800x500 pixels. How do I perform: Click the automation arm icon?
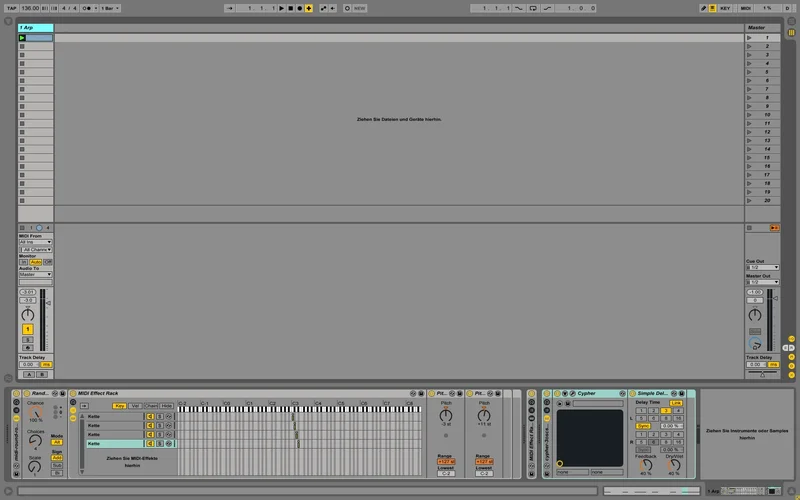click(323, 8)
